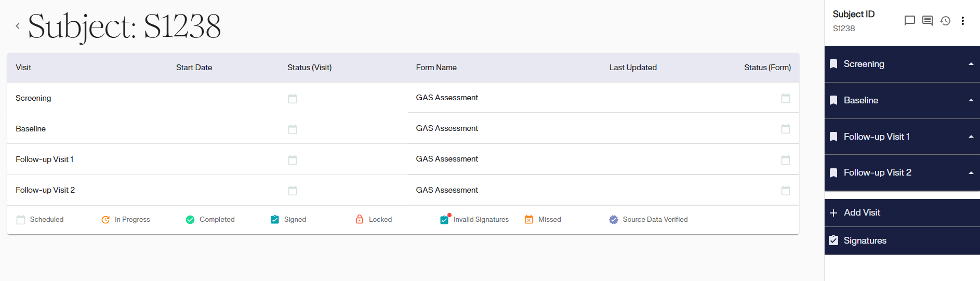Click the Last Updated column header
Viewport: 980px width, 281px height.
(632, 68)
